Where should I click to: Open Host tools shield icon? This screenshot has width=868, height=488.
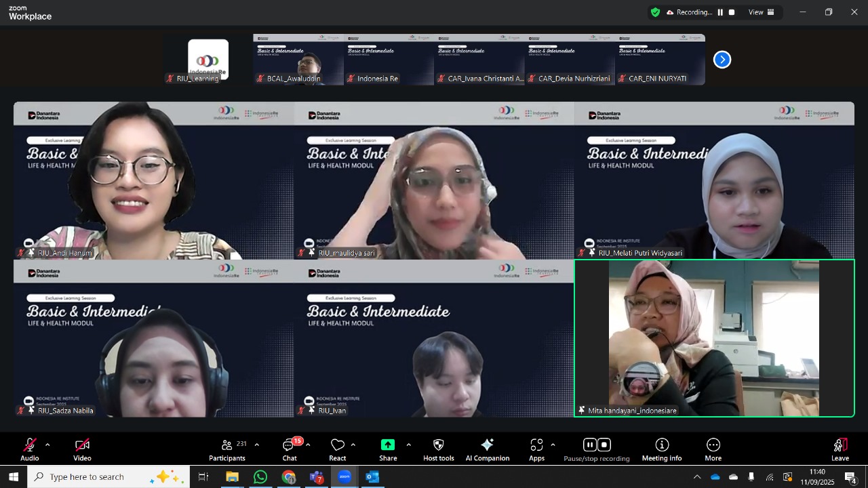tap(438, 449)
